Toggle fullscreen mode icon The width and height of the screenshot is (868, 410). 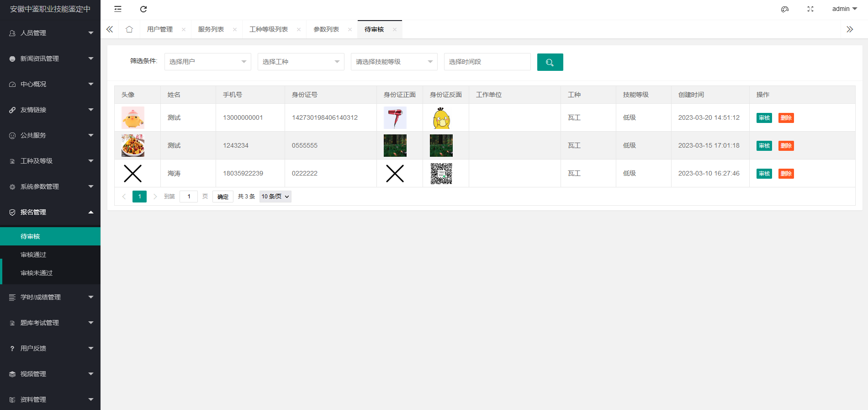click(810, 9)
